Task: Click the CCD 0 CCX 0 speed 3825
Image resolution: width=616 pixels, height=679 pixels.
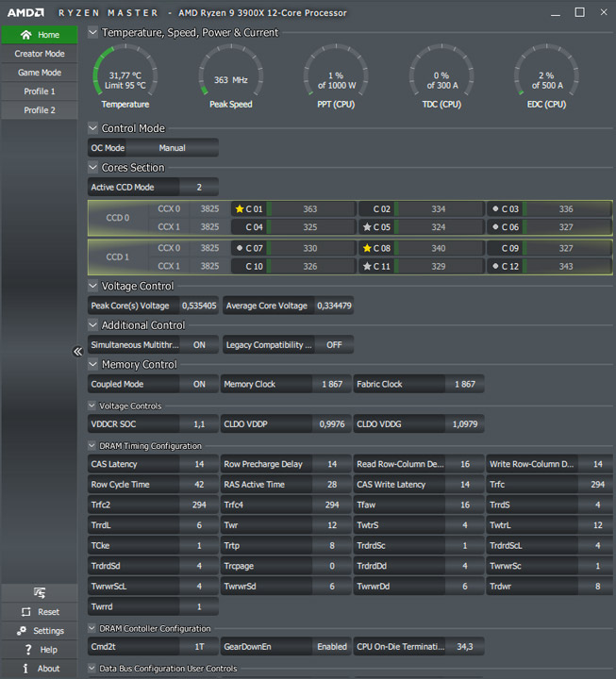Action: (x=209, y=208)
